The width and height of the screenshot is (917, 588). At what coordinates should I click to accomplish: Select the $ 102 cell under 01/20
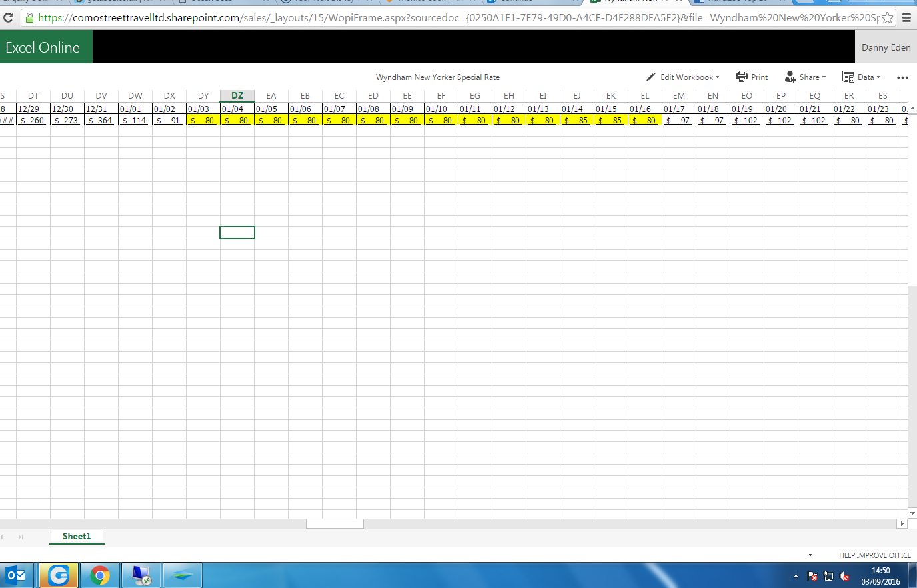tap(781, 120)
